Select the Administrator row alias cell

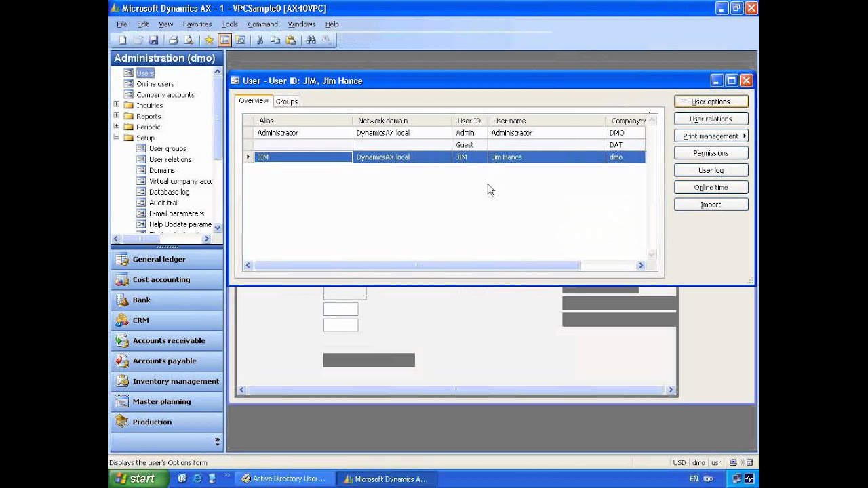[303, 133]
